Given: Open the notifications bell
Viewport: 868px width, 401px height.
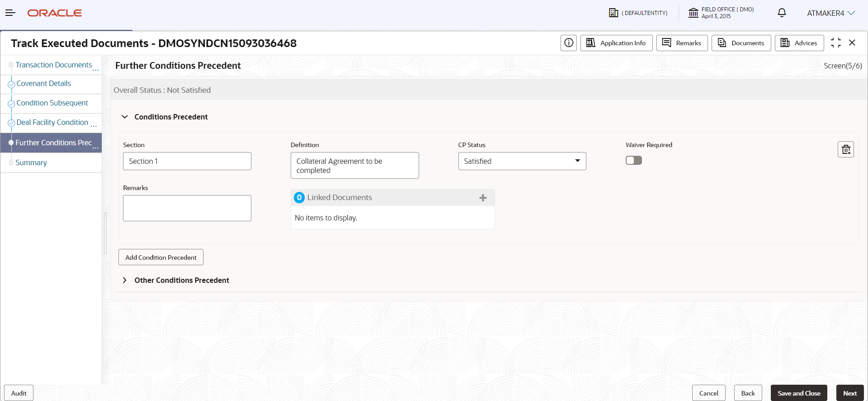Looking at the screenshot, I should pyautogui.click(x=782, y=13).
